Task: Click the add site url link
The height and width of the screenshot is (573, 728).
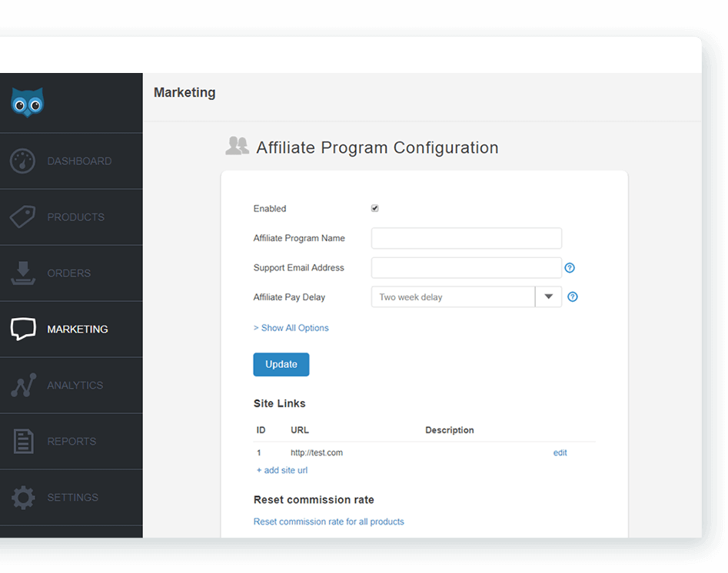Action: [x=282, y=471]
